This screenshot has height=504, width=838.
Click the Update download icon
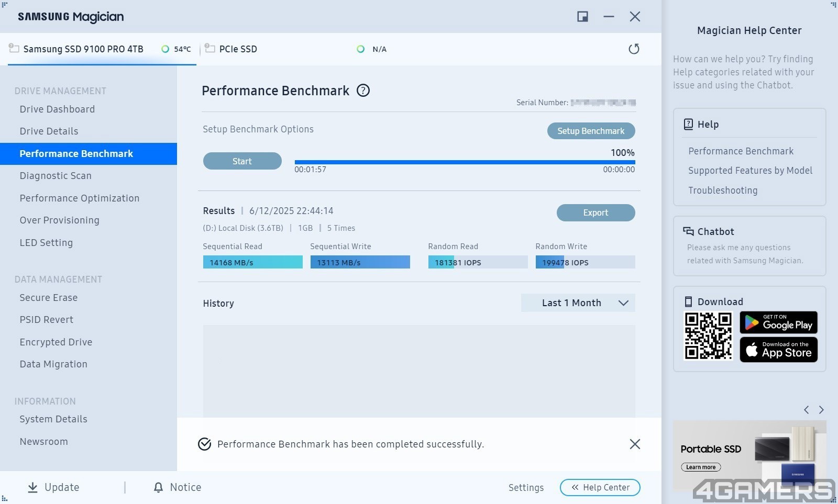32,487
